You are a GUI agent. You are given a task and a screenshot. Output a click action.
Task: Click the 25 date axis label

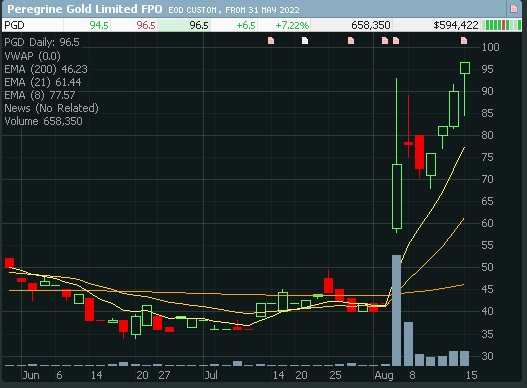pyautogui.click(x=335, y=375)
